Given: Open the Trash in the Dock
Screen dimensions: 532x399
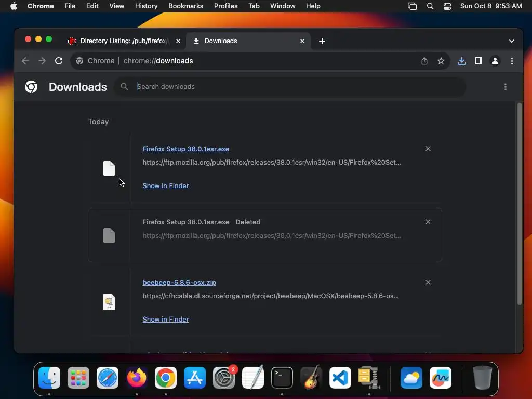Looking at the screenshot, I should coord(482,378).
